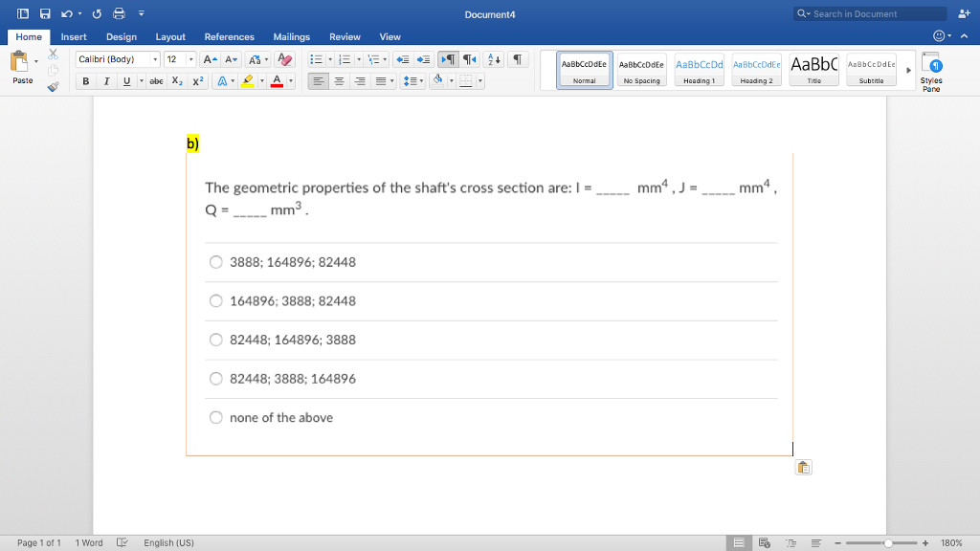
Task: Click the English (US) language indicator
Action: click(168, 543)
